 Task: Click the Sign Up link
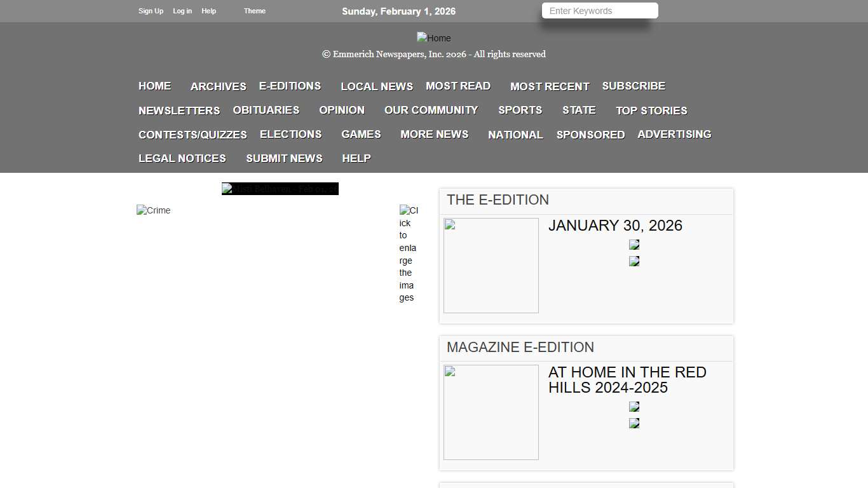151,11
